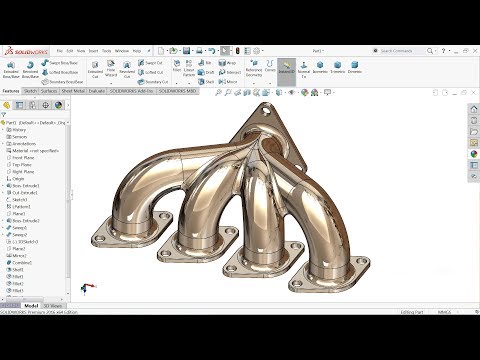Viewport: 480px width, 360px height.
Task: Click the Revolved Cut tool
Action: coord(127,69)
